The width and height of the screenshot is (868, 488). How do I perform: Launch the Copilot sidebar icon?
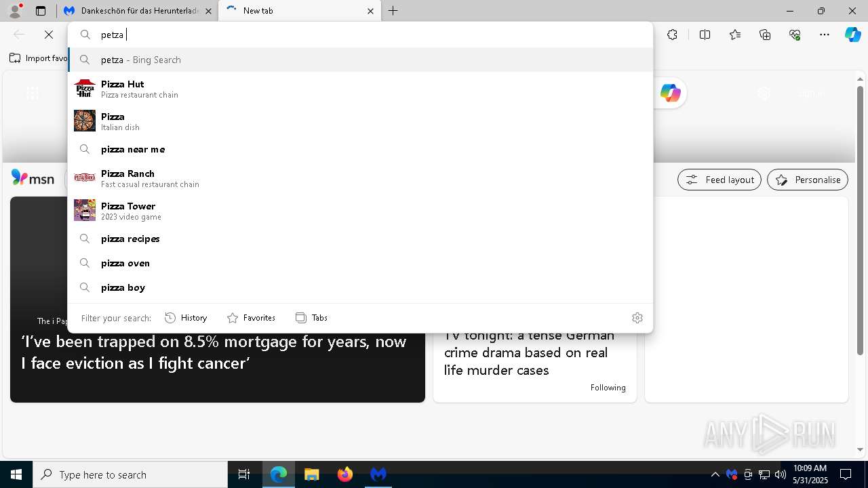pyautogui.click(x=852, y=35)
